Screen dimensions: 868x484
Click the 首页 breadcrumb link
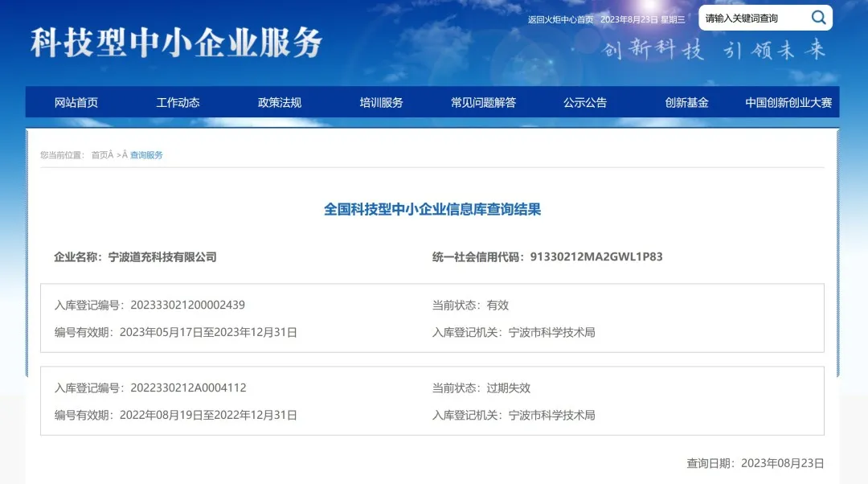(100, 155)
